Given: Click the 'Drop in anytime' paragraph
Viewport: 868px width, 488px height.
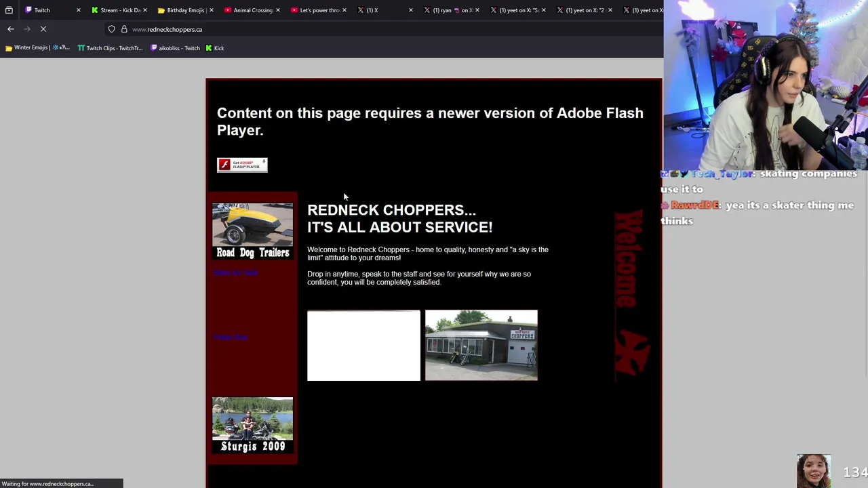Looking at the screenshot, I should 419,278.
